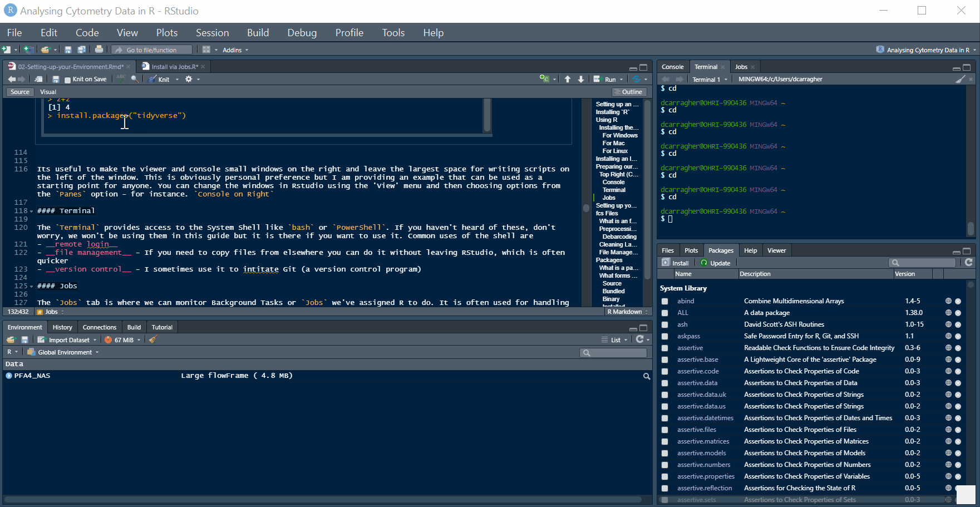Check the assertive.files package checkbox
Viewport: 980px width, 507px height.
[x=664, y=430]
